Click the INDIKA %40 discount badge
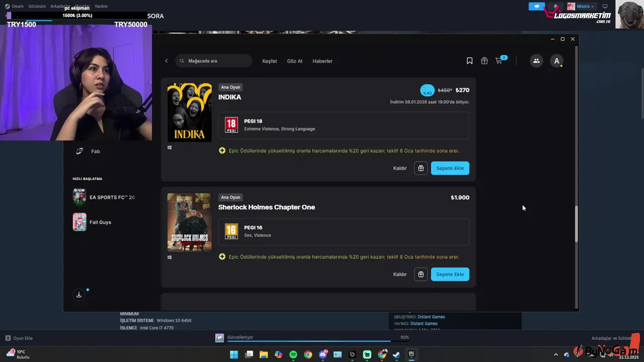644x362 pixels. tap(427, 90)
